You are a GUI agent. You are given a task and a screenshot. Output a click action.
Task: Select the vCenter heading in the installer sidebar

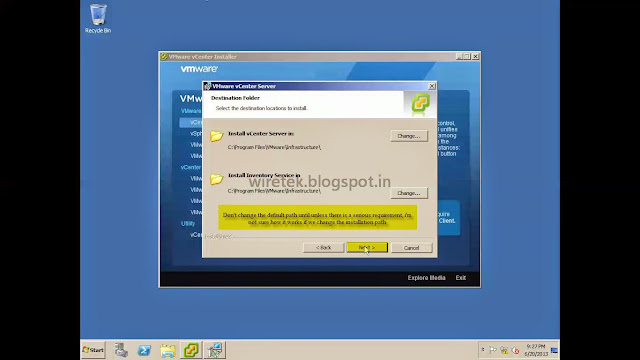(x=191, y=167)
